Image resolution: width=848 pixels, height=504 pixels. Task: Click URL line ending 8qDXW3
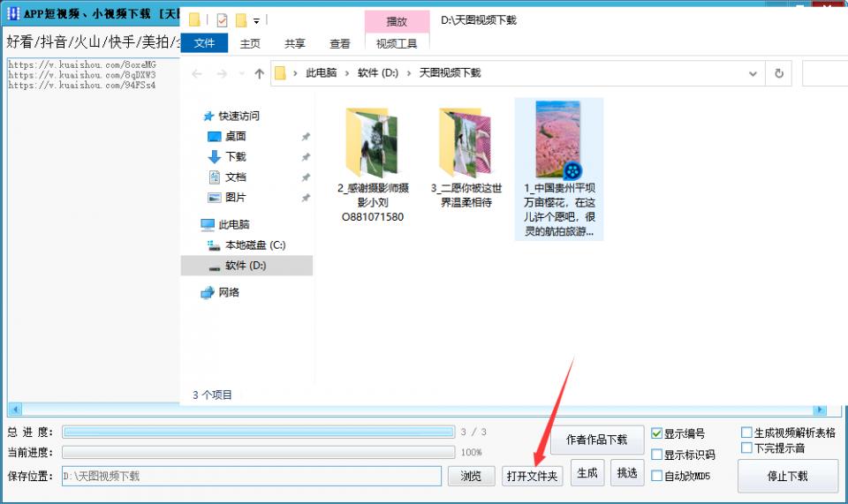[x=81, y=74]
